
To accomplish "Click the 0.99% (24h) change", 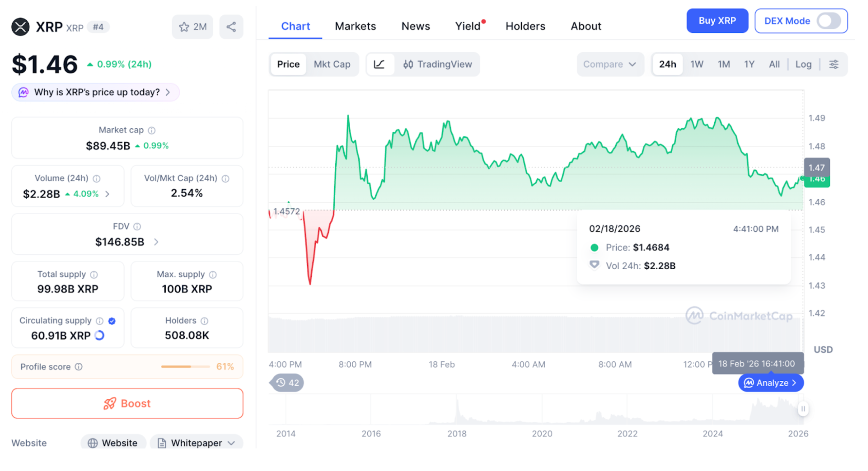I will [x=119, y=64].
